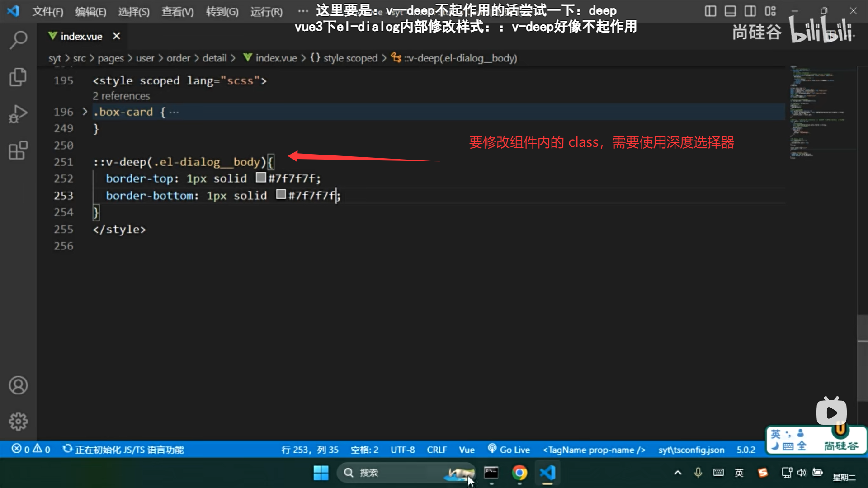Image resolution: width=868 pixels, height=488 pixels.
Task: Open the Run and Debug panel
Action: click(x=18, y=114)
